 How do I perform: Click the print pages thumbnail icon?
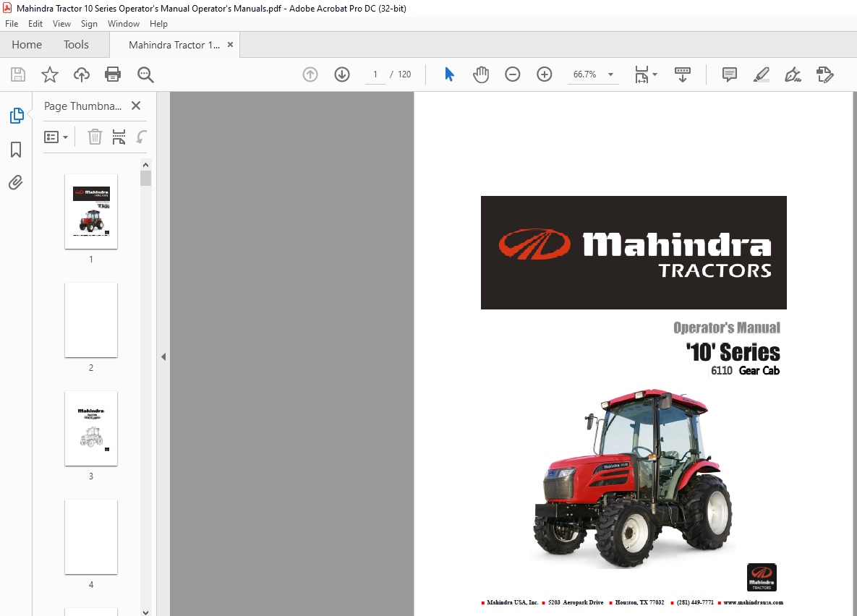pyautogui.click(x=119, y=137)
